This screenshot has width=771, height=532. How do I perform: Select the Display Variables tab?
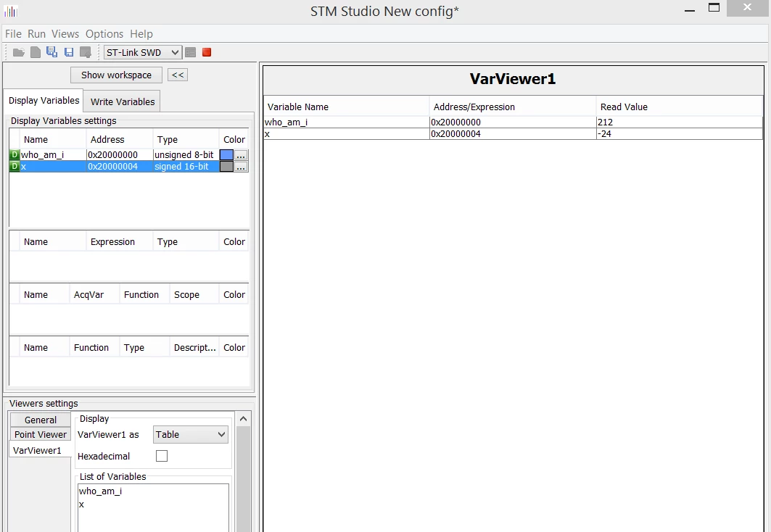tap(44, 101)
